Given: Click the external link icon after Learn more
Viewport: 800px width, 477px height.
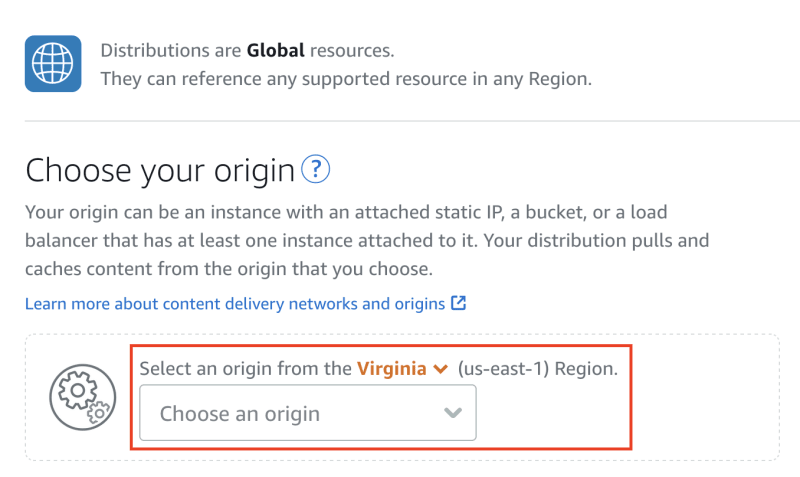Looking at the screenshot, I should 458,303.
